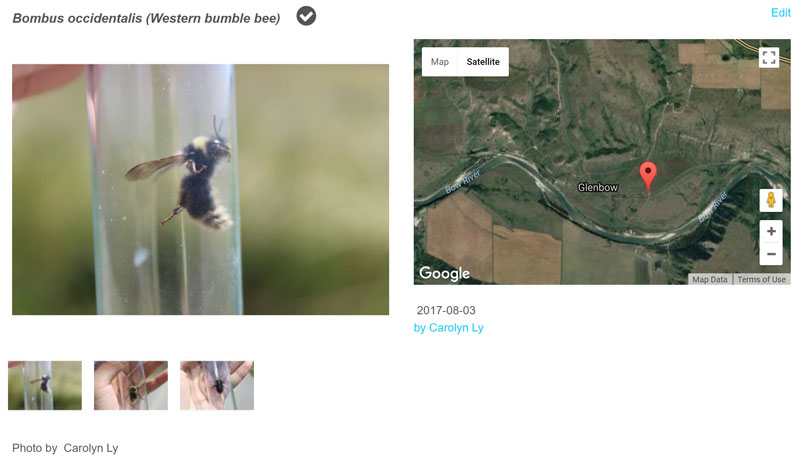Click the 2017-08-03 observation date
The image size is (800, 466).
[446, 311]
